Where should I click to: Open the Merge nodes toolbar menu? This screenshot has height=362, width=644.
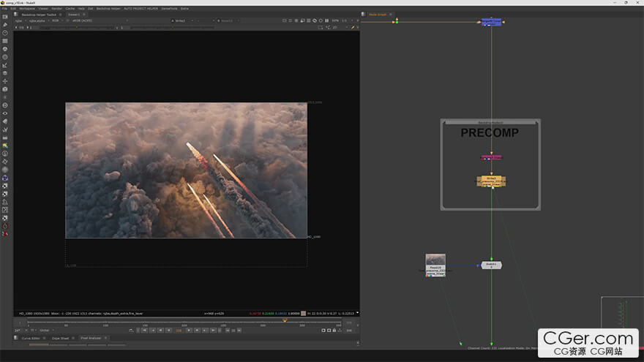pyautogui.click(x=5, y=73)
